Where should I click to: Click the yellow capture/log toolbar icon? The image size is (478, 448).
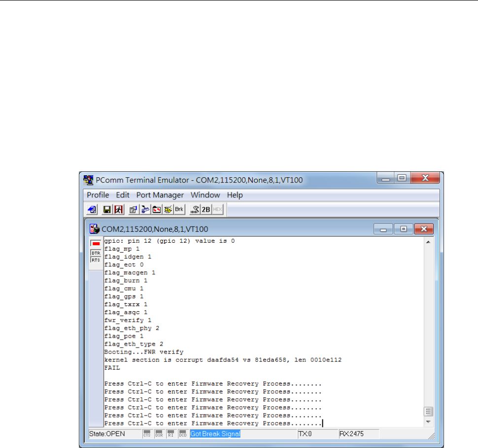coord(168,210)
